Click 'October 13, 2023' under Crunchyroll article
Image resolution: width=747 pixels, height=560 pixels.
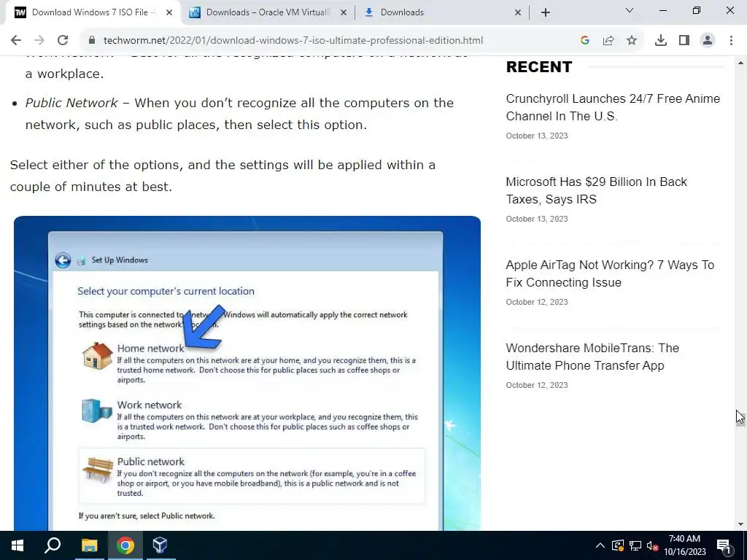[x=537, y=136]
